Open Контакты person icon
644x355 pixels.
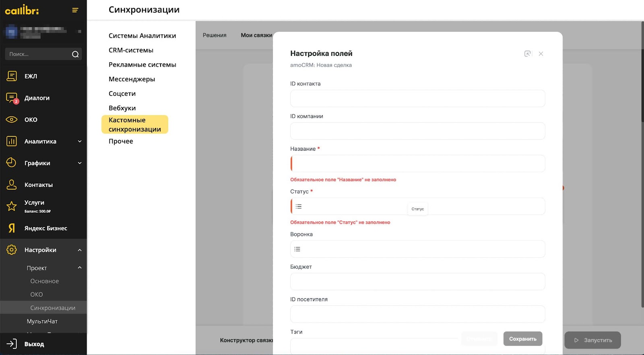tap(12, 185)
